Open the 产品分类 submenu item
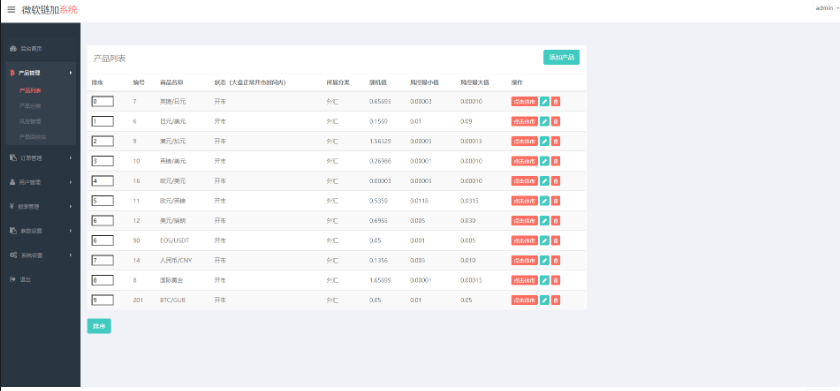The width and height of the screenshot is (840, 391). (x=30, y=106)
